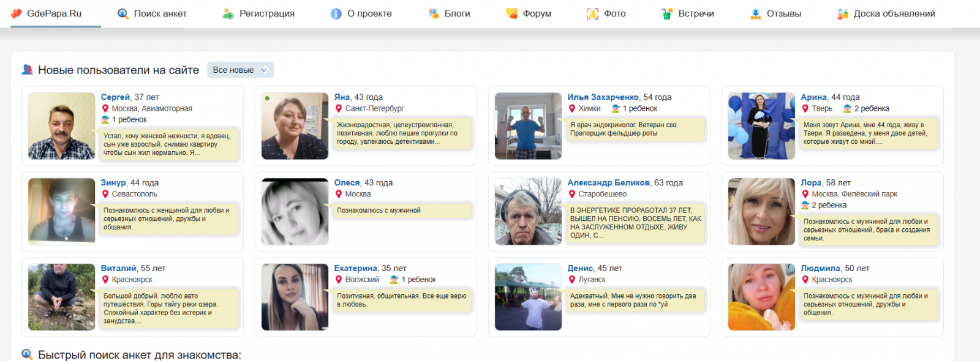This screenshot has width=980, height=361.
Task: Click Екатерина's note Позитивная, общительная
Action: click(x=403, y=300)
